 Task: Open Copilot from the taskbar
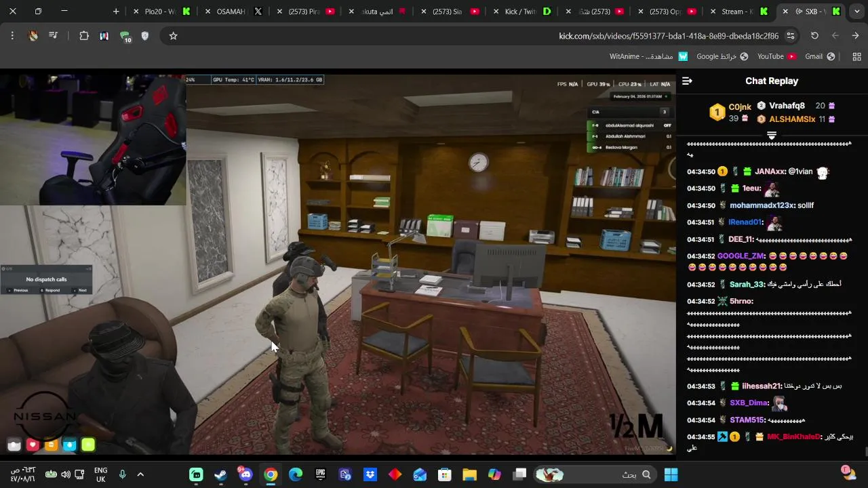pyautogui.click(x=494, y=474)
